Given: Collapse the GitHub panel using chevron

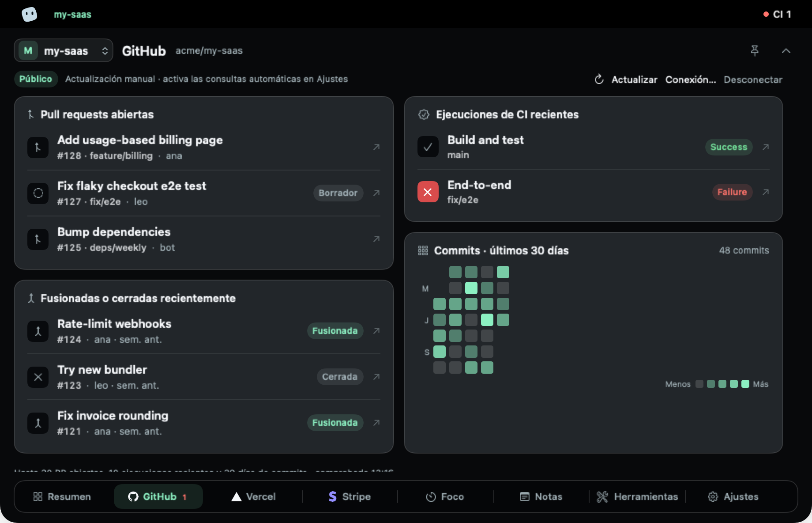Looking at the screenshot, I should (786, 51).
